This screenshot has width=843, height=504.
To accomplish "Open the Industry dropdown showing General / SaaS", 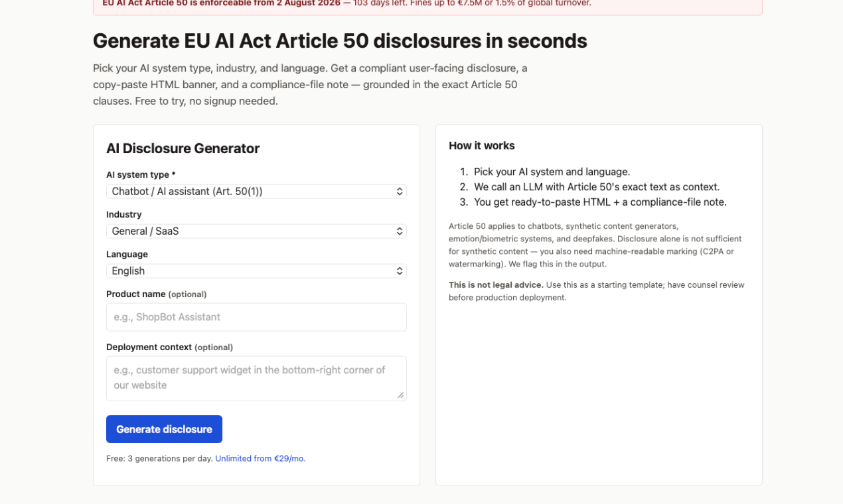I will point(256,231).
